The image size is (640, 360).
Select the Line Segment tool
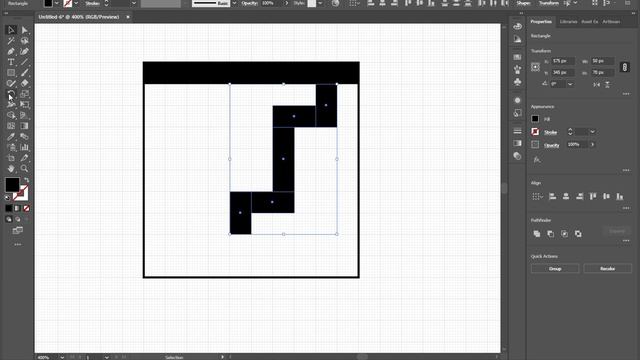24,62
